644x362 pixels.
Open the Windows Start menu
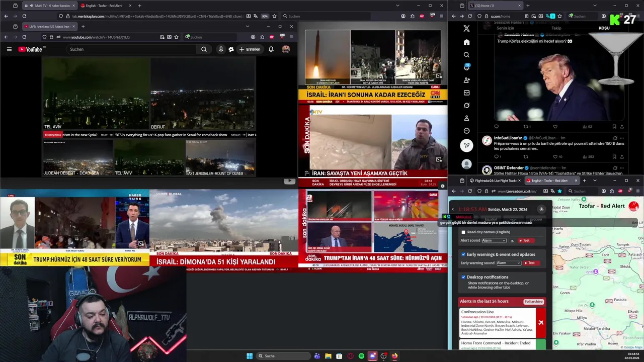(249, 356)
